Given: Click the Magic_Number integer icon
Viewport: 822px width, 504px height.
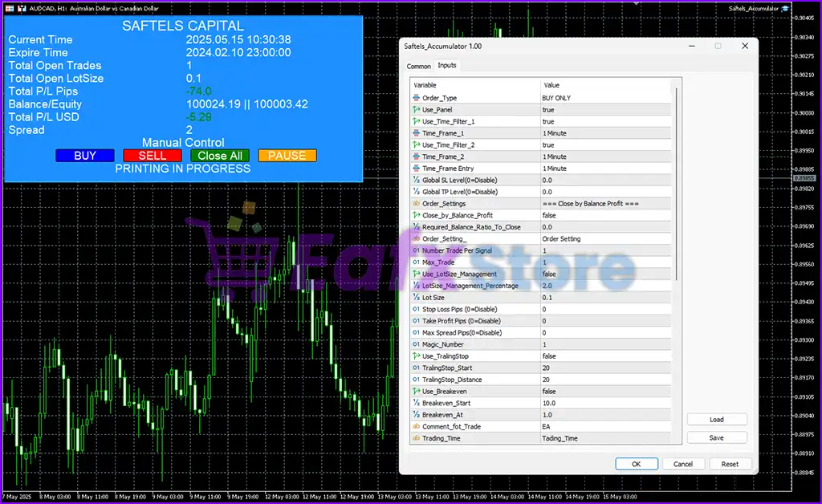Looking at the screenshot, I should [417, 344].
